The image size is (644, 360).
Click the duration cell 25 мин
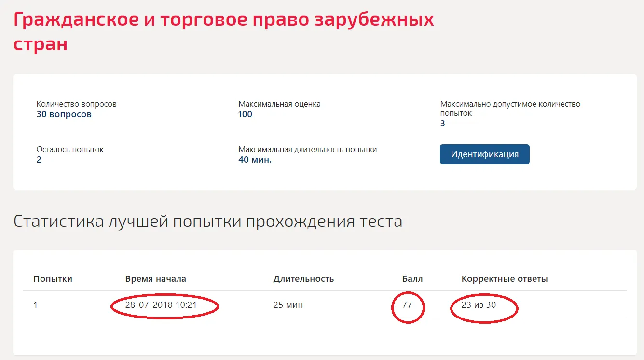[x=288, y=305]
